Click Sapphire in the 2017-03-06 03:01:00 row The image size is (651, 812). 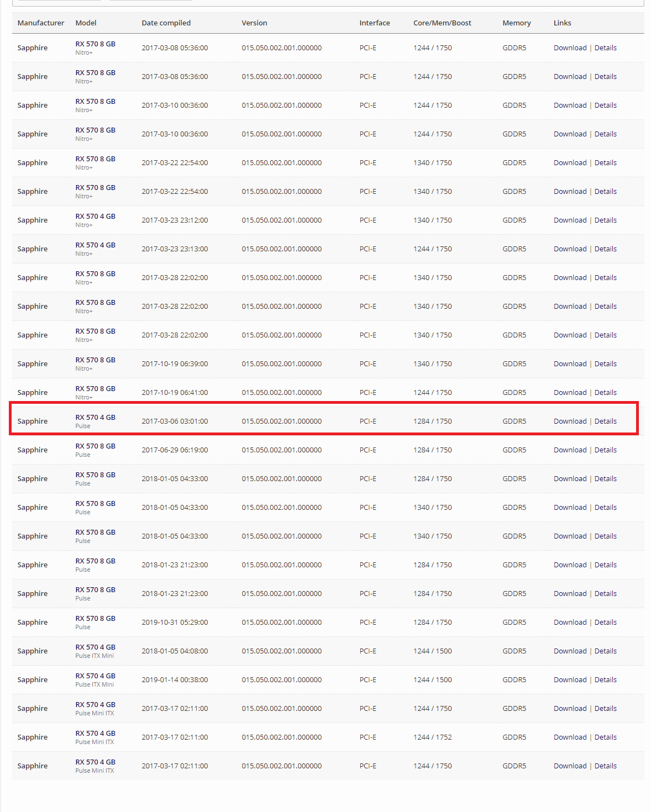(32, 421)
